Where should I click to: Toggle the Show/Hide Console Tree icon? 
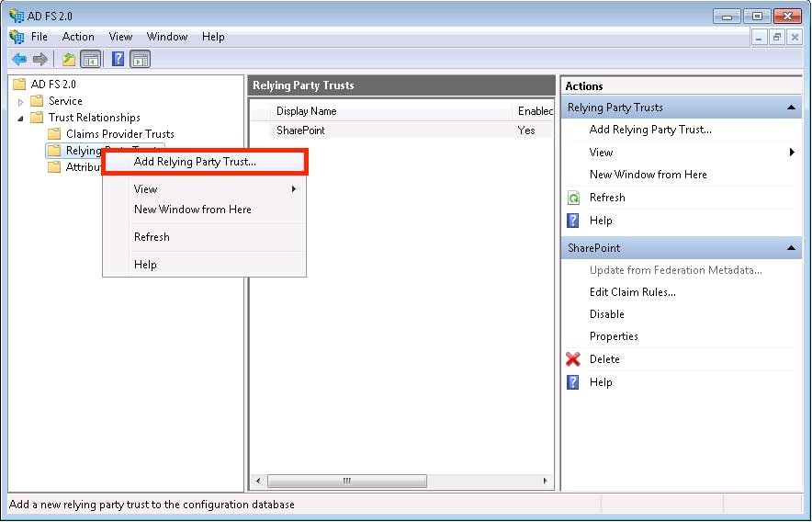tap(91, 60)
